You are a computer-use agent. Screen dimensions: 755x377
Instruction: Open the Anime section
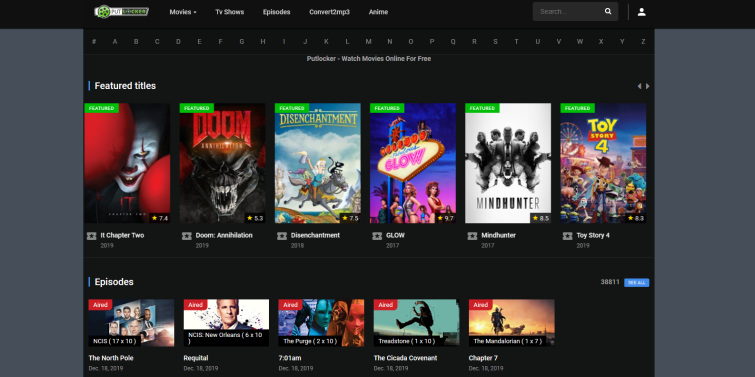point(378,12)
